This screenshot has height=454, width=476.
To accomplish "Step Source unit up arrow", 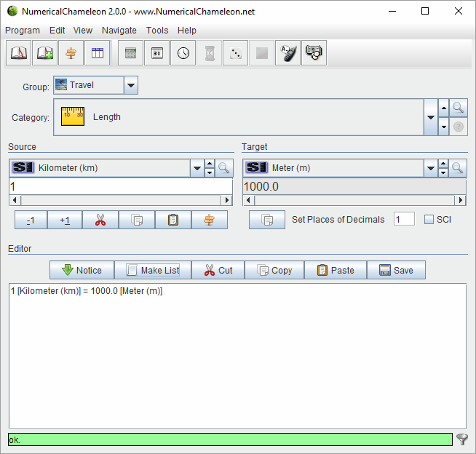I will point(210,164).
